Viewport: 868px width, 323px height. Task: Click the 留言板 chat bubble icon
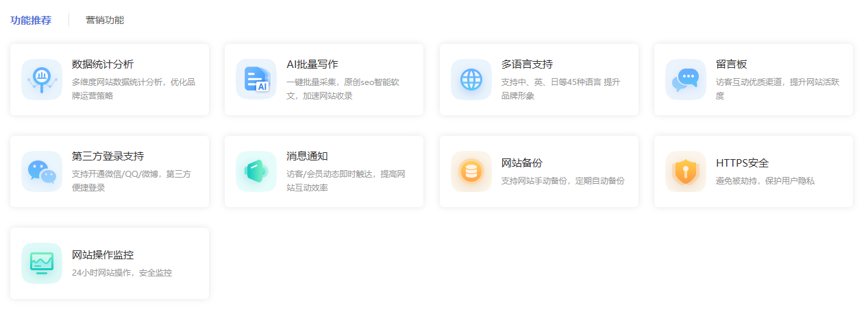pos(686,79)
